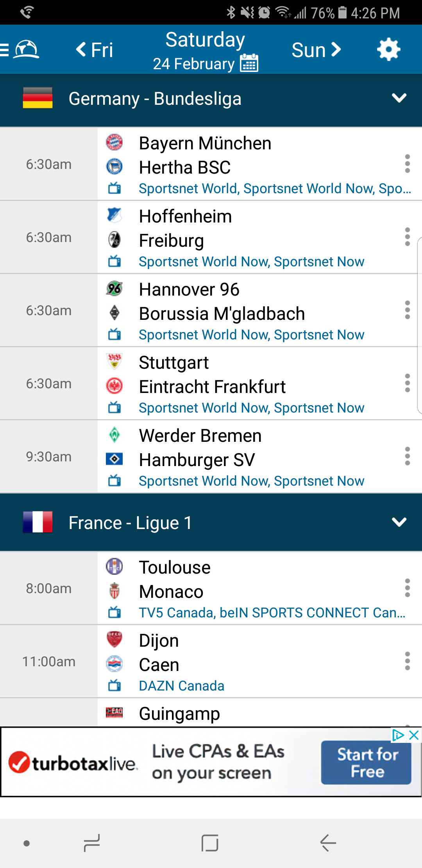Open options for Werder Bremen match
The height and width of the screenshot is (868, 422).
click(x=407, y=456)
